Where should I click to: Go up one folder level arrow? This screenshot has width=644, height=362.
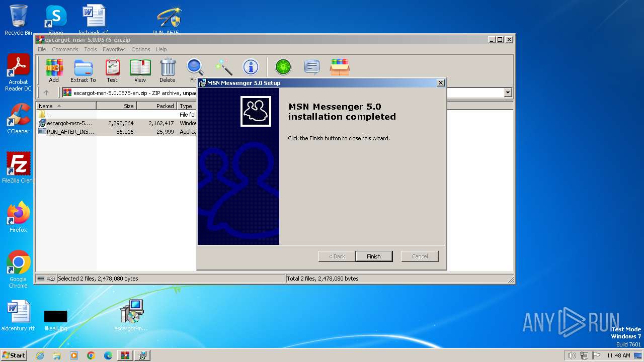[x=46, y=93]
